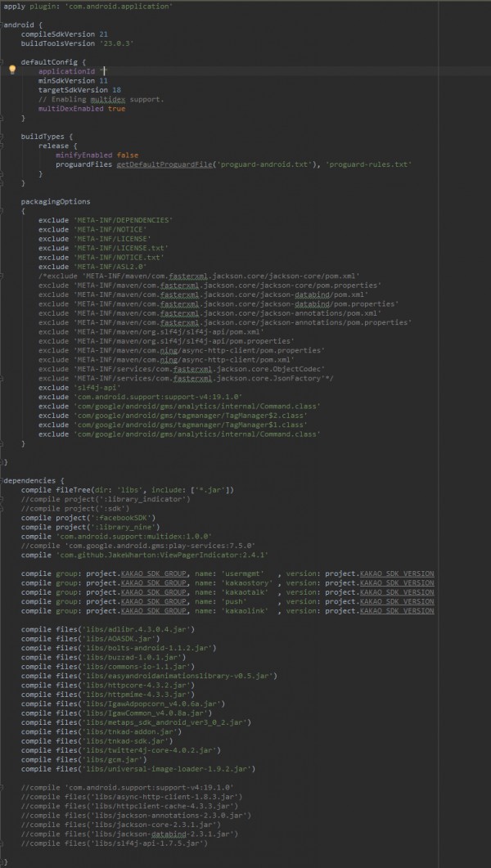Click the commented slf4j-api-1.7.5.jar line
The width and height of the screenshot is (491, 868).
[x=114, y=843]
